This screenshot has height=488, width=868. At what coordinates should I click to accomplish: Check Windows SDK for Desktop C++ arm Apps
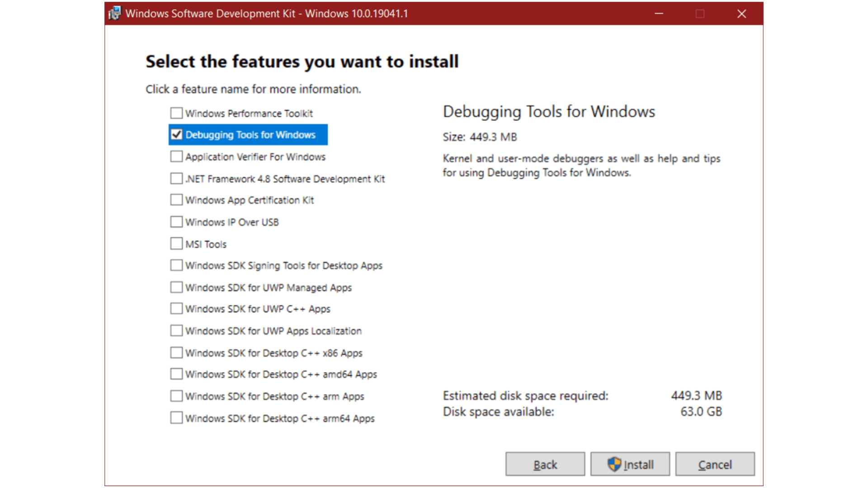176,396
